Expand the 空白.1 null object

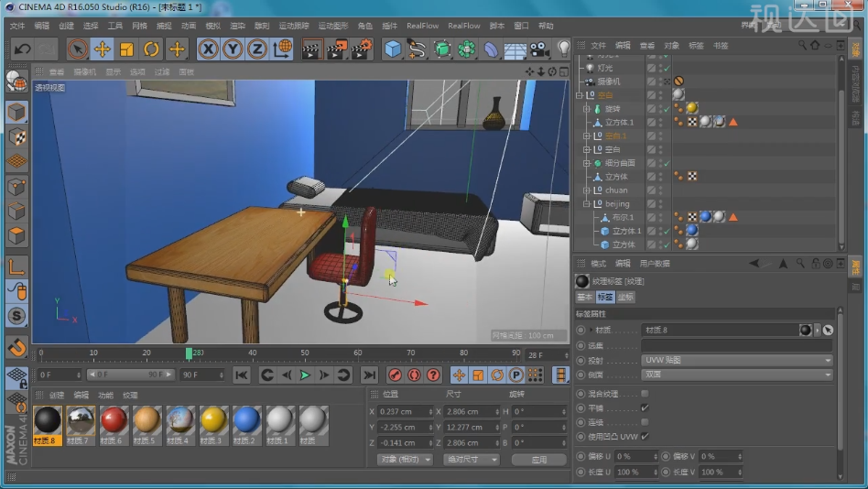coord(587,136)
